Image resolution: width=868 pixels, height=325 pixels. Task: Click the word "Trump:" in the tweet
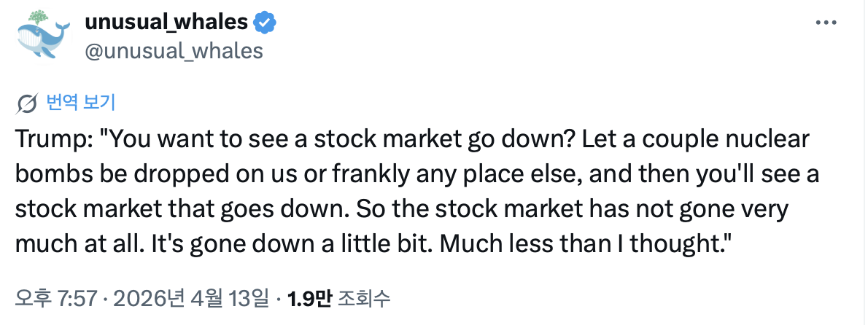50,138
